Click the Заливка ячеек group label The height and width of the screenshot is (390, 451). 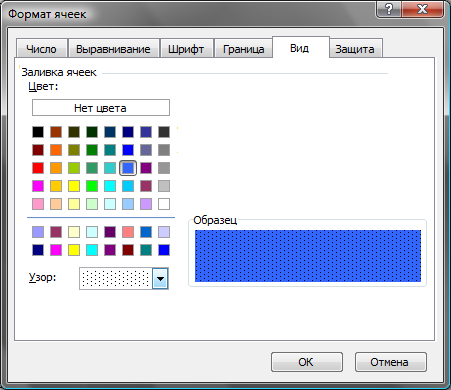click(59, 72)
